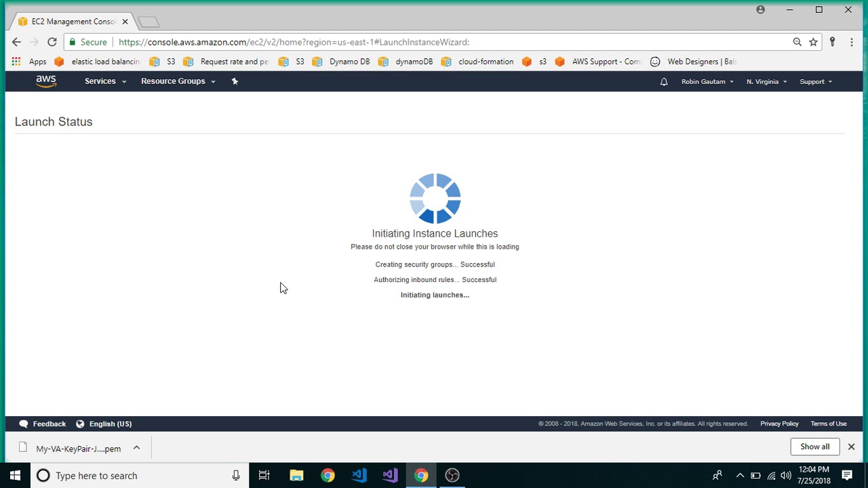Image resolution: width=868 pixels, height=488 pixels.
Task: Open the first Chrome taskbar icon
Action: [x=328, y=476]
